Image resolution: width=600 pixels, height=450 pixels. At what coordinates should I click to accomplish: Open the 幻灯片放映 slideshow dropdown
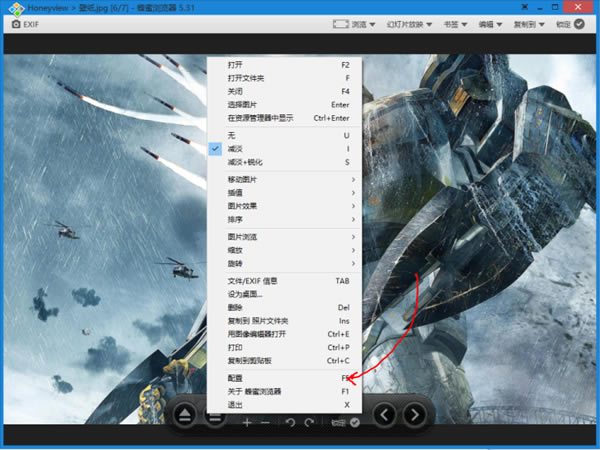(409, 24)
